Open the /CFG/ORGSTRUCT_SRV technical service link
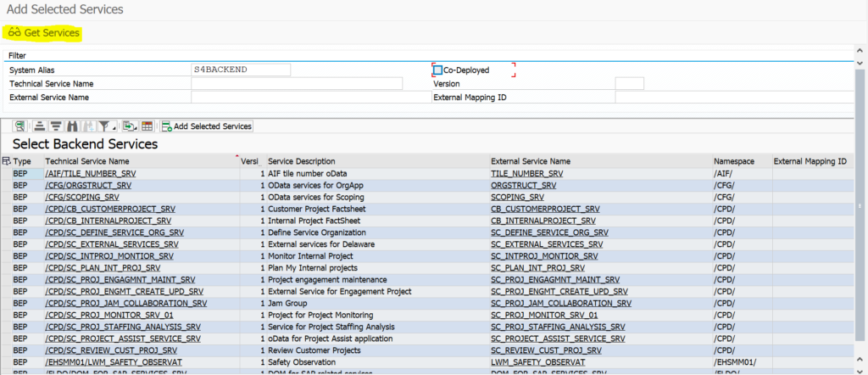Image resolution: width=868 pixels, height=375 pixels. click(x=88, y=185)
